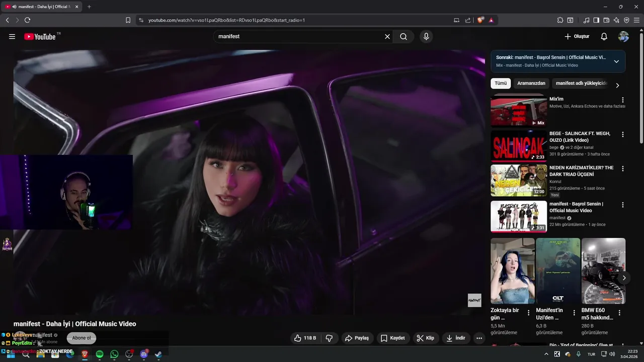
Task: Open NEDEN KARİZMATİKLER video title
Action: [581, 171]
